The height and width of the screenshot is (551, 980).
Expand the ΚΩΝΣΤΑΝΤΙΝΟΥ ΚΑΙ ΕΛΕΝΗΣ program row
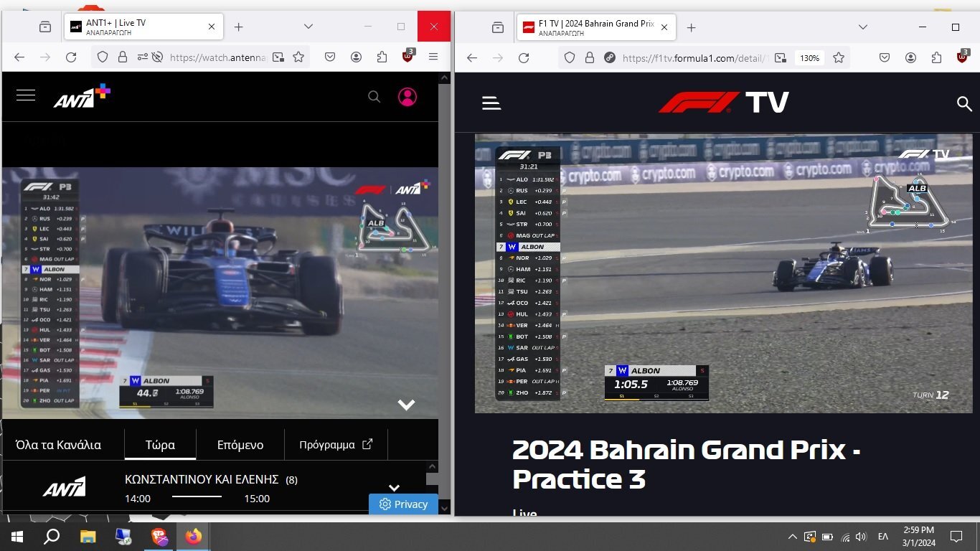[x=393, y=489]
